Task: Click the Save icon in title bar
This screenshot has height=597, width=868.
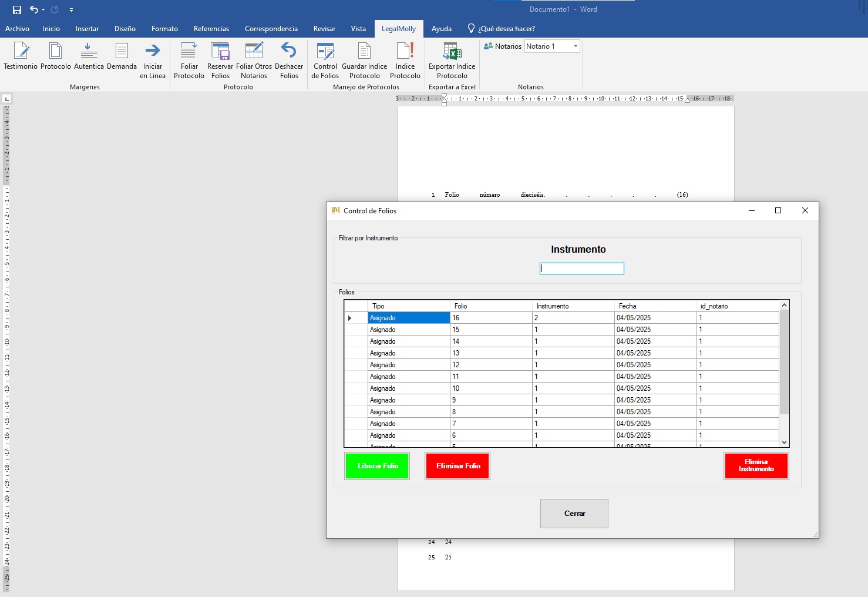Action: [17, 9]
